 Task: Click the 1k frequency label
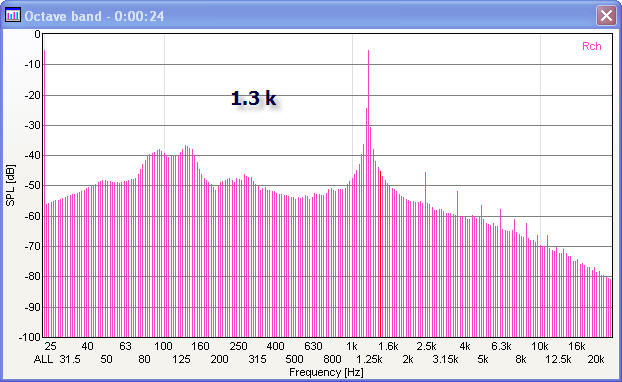point(352,346)
